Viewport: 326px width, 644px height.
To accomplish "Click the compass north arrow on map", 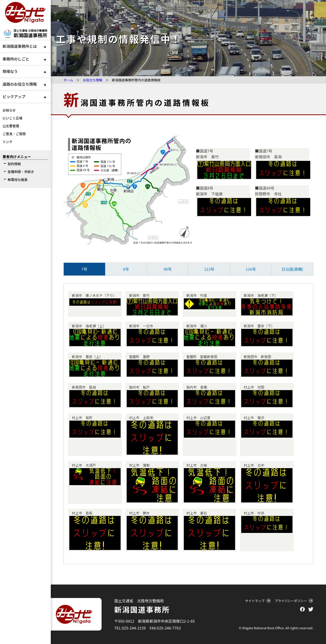I will pos(185,232).
